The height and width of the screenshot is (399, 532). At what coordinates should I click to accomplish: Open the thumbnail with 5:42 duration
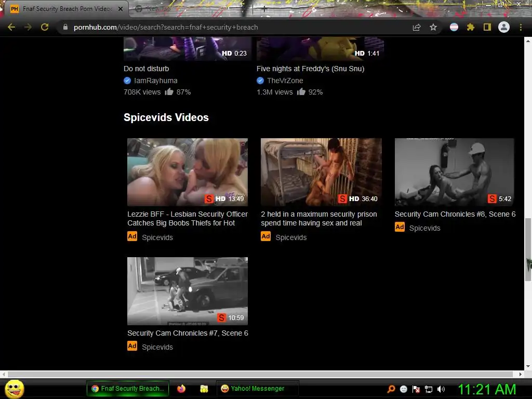tap(454, 171)
